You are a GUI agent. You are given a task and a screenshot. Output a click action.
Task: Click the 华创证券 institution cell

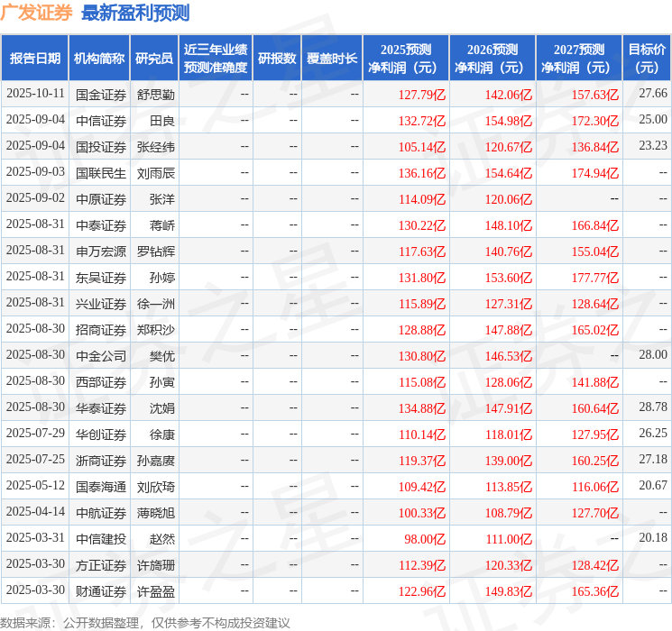[101, 434]
